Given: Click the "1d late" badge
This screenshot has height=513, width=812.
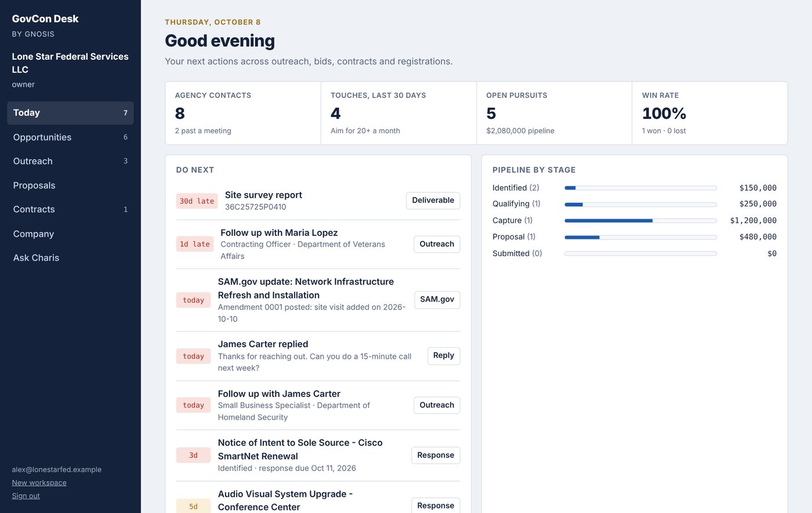Looking at the screenshot, I should point(195,245).
